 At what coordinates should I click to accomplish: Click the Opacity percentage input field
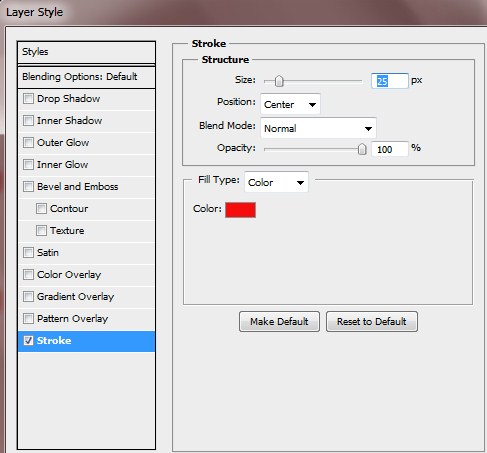390,149
